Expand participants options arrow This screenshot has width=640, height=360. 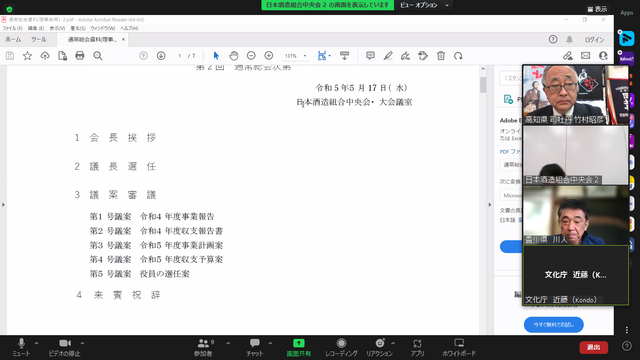(228, 343)
